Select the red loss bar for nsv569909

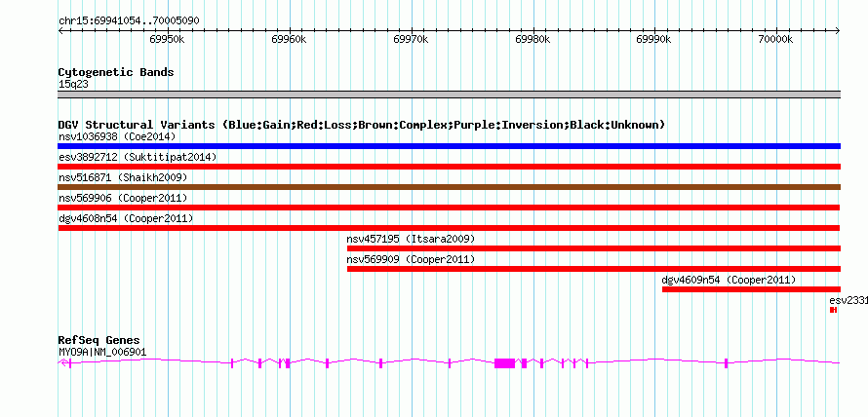coord(593,269)
